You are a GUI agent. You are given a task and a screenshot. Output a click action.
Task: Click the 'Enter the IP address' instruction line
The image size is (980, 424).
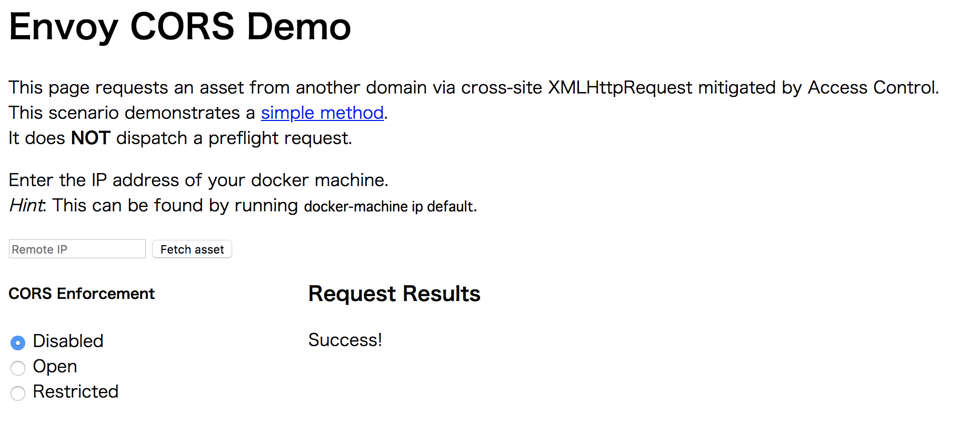[x=198, y=180]
